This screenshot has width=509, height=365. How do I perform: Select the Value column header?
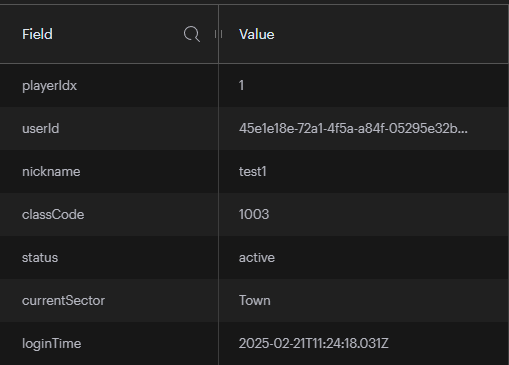[x=257, y=34]
